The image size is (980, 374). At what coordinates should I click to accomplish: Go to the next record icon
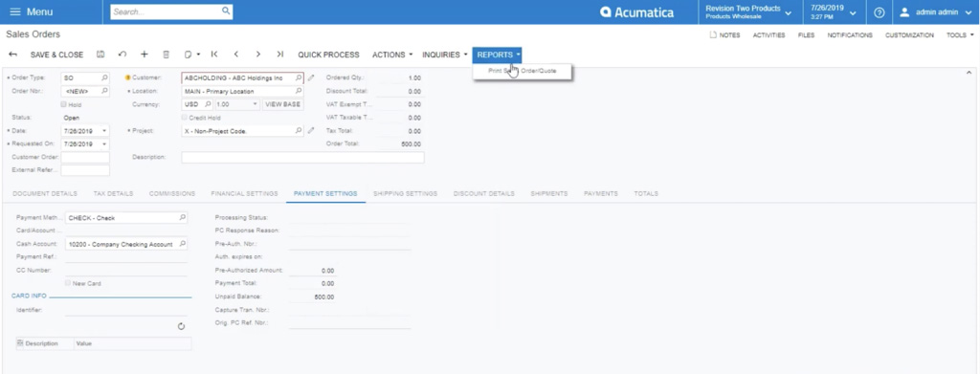coord(258,55)
